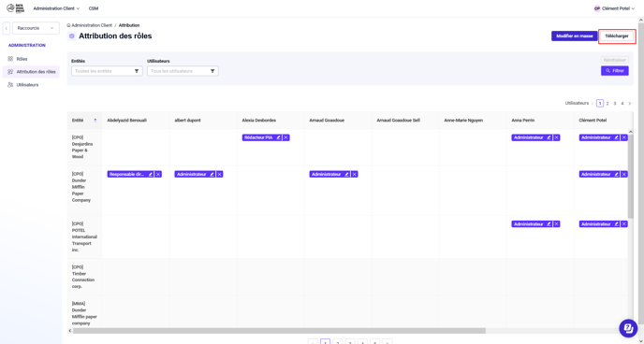The image size is (644, 344).
Task: Expand the Raccourcis dropdown
Action: 36,28
